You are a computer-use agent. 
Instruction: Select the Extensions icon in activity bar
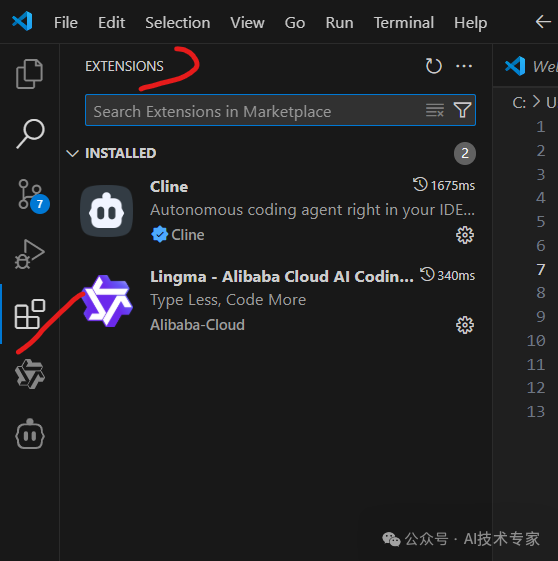(x=29, y=314)
